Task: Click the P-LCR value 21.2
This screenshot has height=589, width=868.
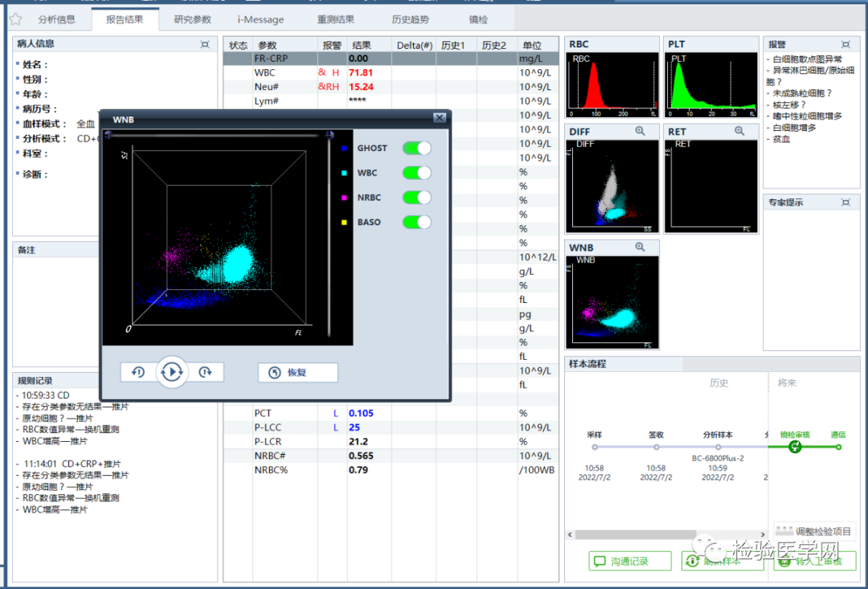Action: tap(358, 442)
